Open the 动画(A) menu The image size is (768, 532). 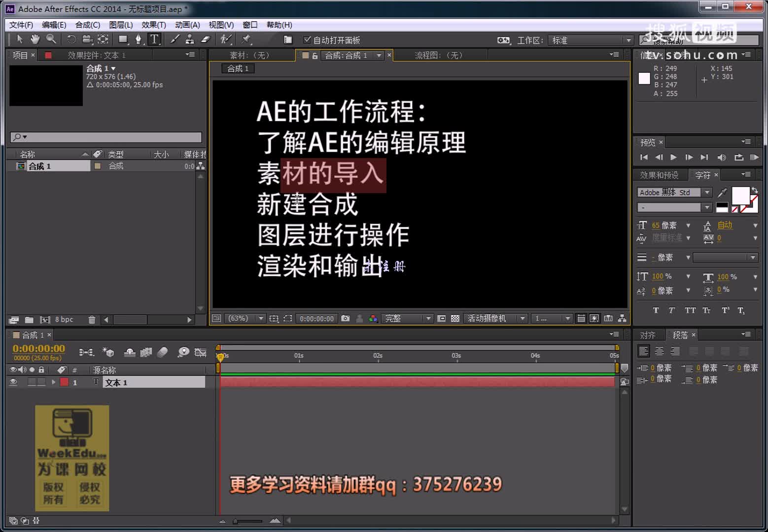[187, 25]
